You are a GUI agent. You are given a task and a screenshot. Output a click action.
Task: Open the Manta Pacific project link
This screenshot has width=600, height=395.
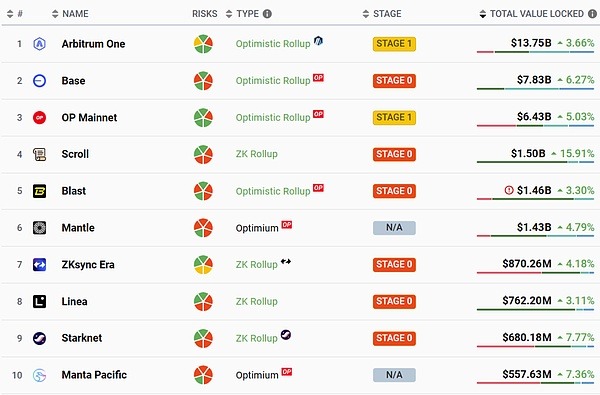94,375
